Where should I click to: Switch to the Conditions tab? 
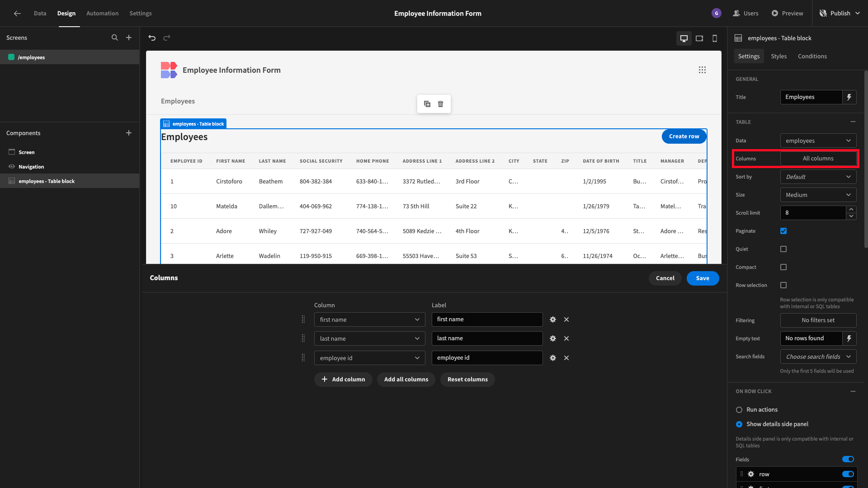(x=812, y=56)
